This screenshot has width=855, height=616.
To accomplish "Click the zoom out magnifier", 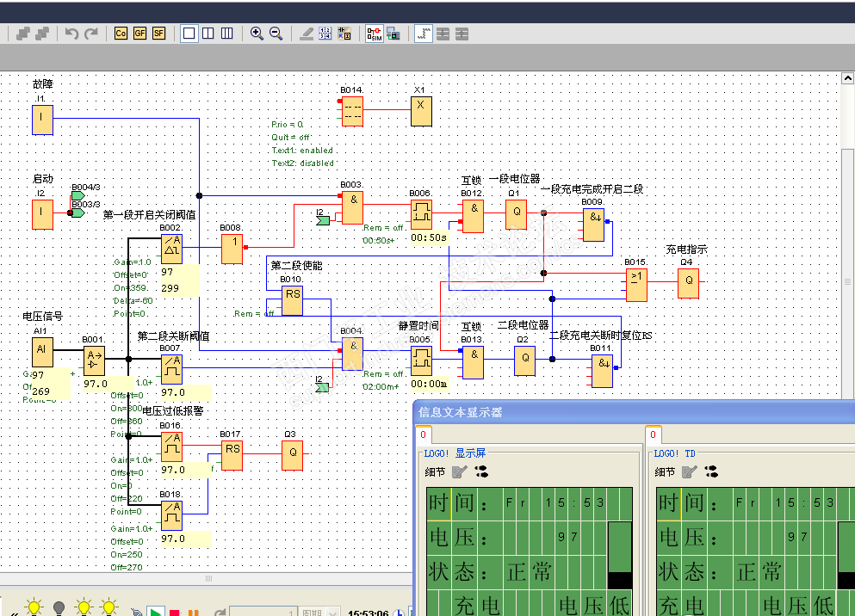I will click(276, 34).
